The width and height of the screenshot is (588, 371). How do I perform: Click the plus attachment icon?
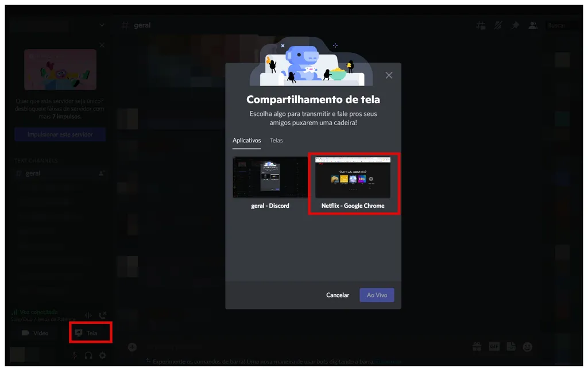click(132, 347)
